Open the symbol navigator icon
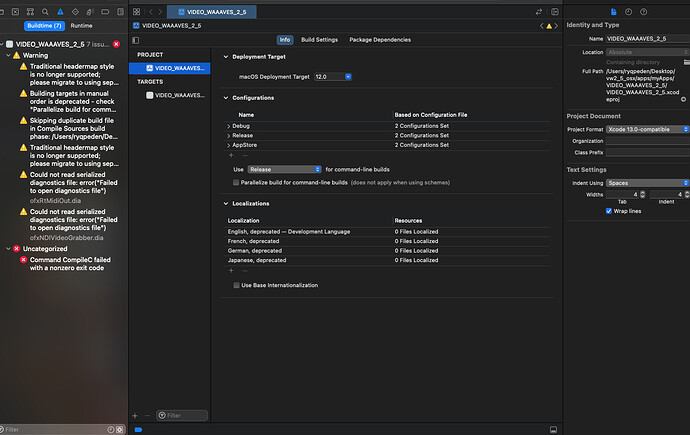This screenshot has width=690, height=435. tap(30, 12)
